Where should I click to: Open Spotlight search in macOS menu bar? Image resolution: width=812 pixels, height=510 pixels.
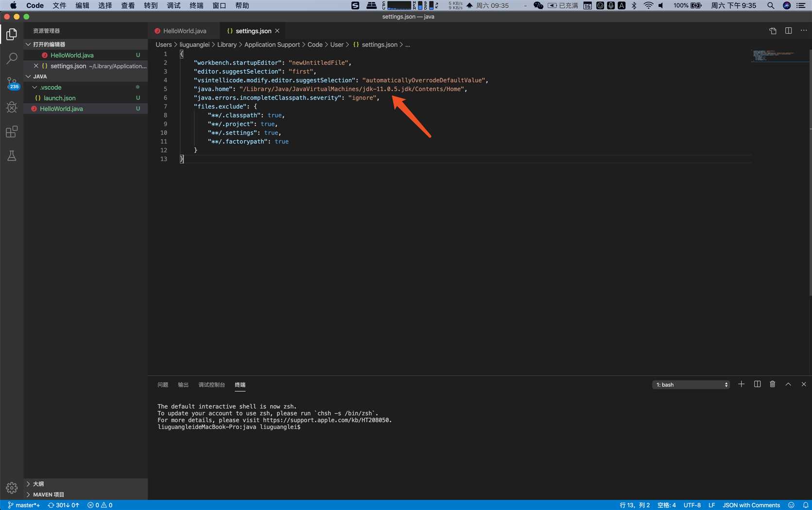point(771,5)
